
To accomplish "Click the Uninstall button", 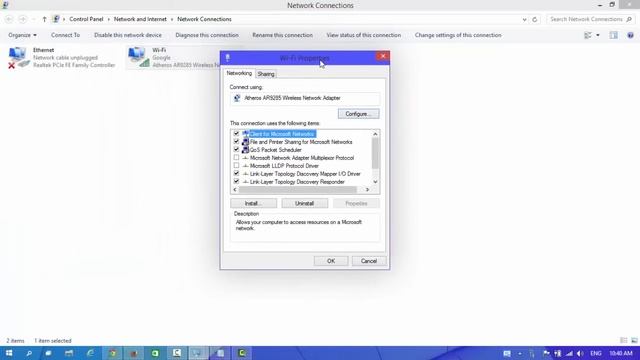I will point(304,203).
